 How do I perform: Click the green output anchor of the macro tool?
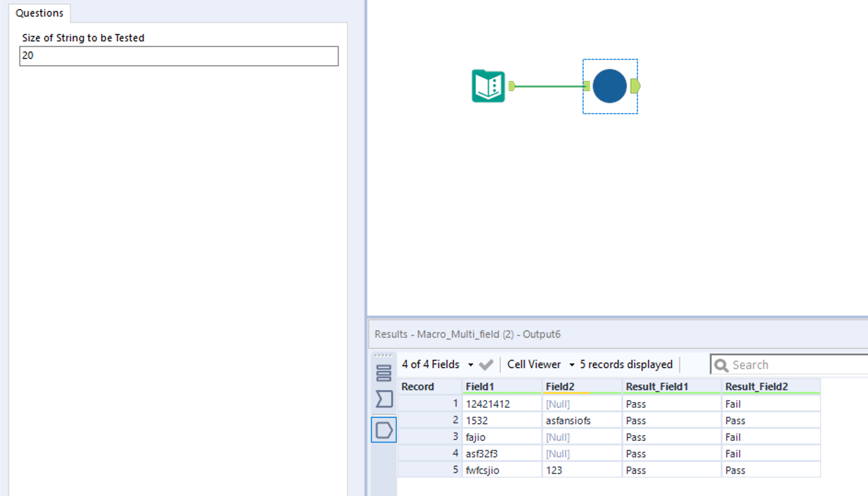[x=635, y=86]
